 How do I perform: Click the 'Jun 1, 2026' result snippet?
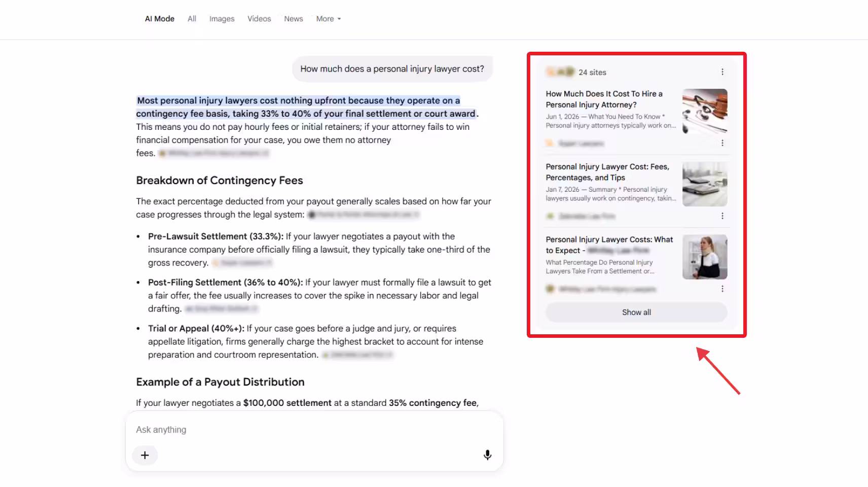click(611, 121)
